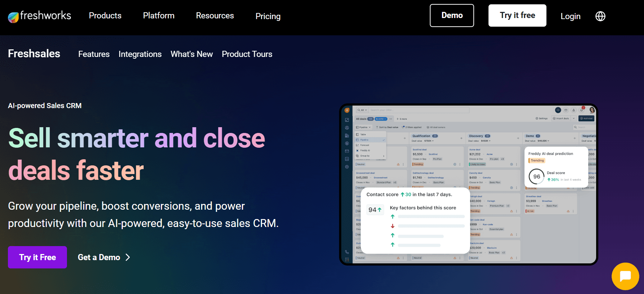Open the Features tab
Screen dimensions: 644x294
pyautogui.click(x=94, y=54)
